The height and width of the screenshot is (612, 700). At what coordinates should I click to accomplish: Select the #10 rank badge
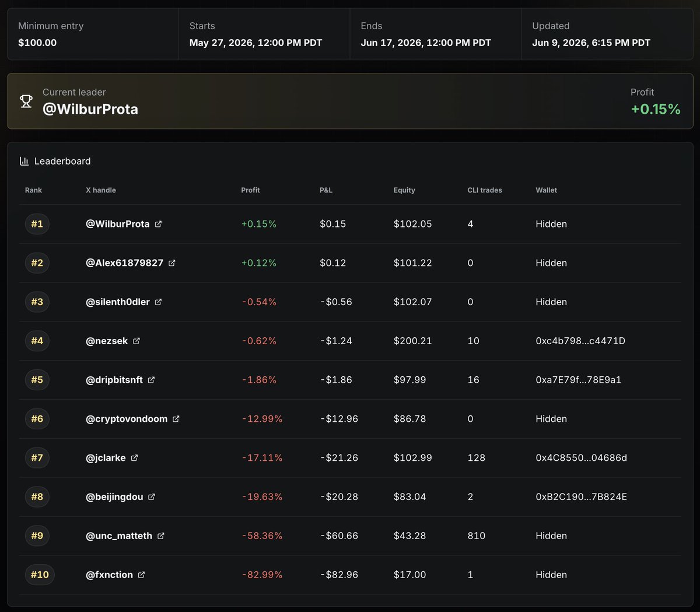click(x=40, y=575)
